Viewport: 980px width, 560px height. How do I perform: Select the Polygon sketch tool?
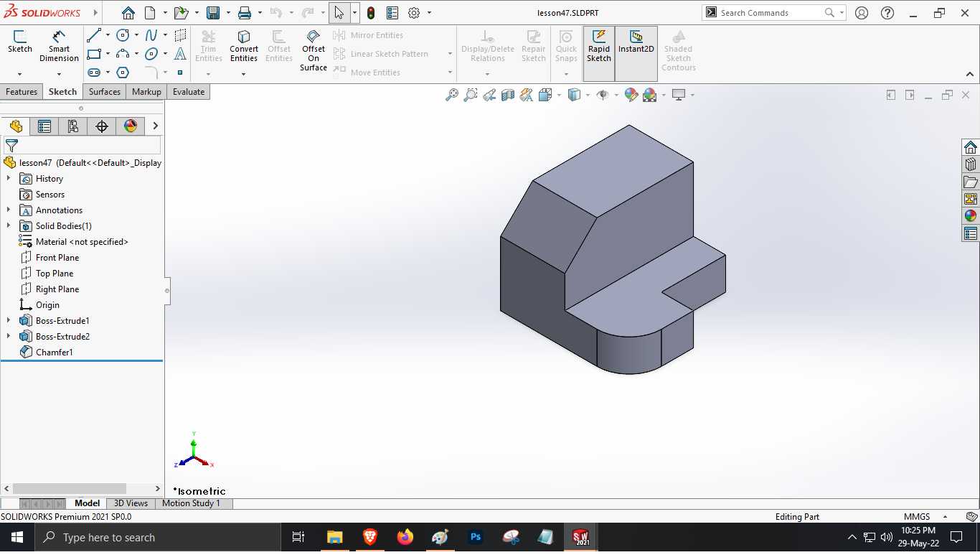123,73
